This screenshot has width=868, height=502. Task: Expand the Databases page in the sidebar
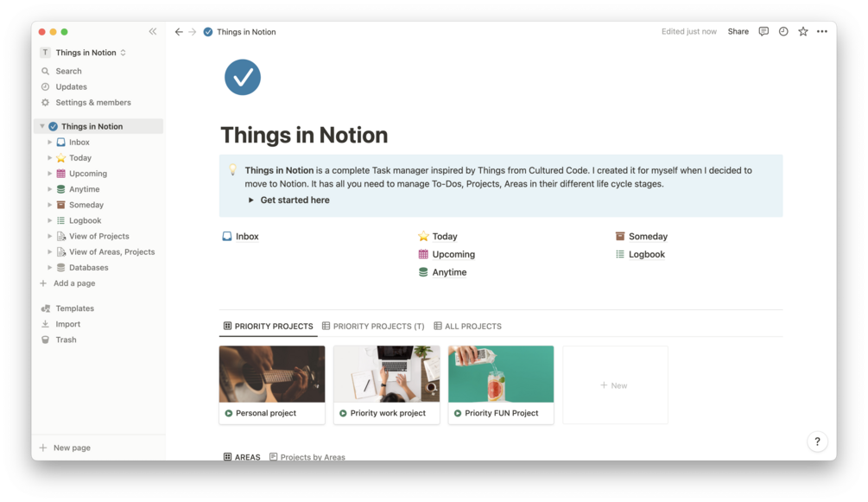(x=50, y=268)
